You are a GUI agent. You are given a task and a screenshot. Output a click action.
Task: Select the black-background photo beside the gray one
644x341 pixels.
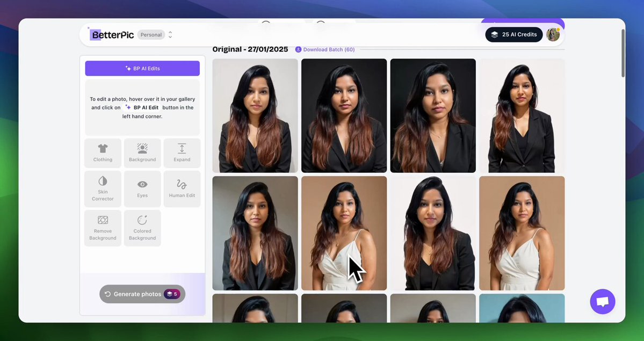[x=344, y=115]
